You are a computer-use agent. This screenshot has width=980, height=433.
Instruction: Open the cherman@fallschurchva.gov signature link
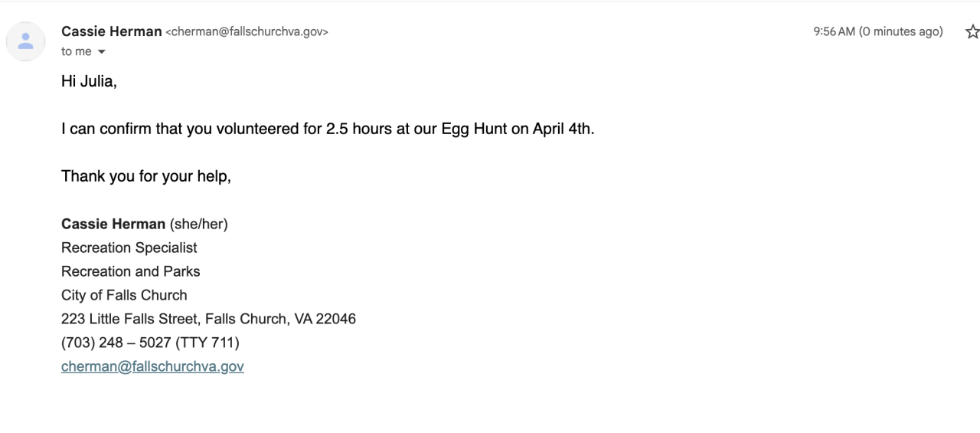click(152, 366)
